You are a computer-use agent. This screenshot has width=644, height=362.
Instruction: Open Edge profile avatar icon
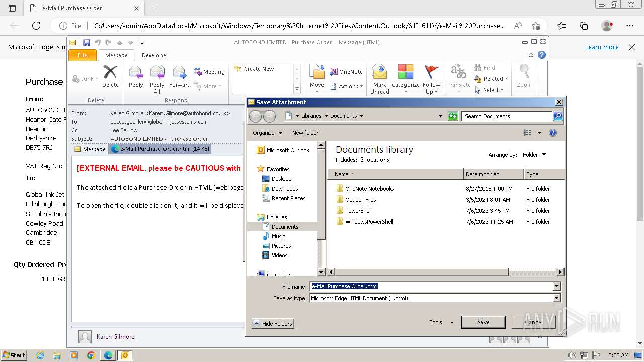[x=607, y=26]
